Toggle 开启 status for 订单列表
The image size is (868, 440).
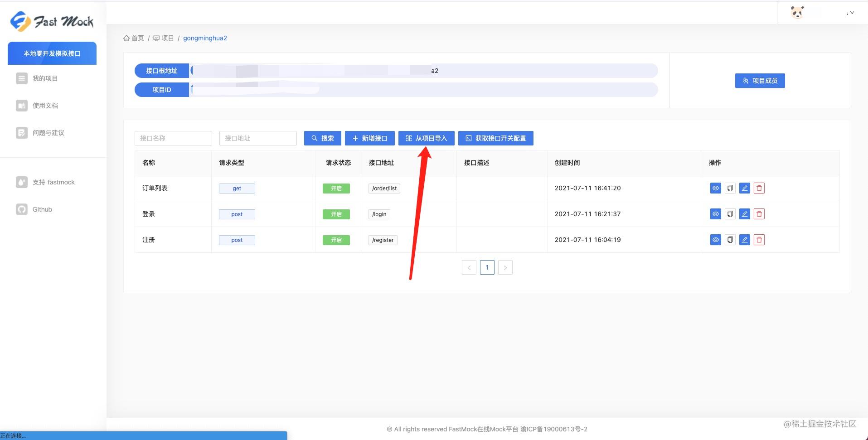[x=336, y=189]
